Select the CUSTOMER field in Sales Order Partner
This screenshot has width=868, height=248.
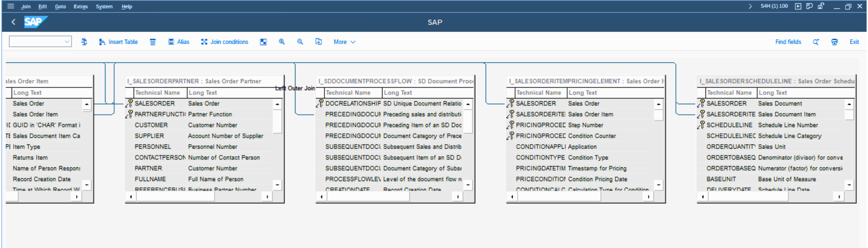coord(151,125)
